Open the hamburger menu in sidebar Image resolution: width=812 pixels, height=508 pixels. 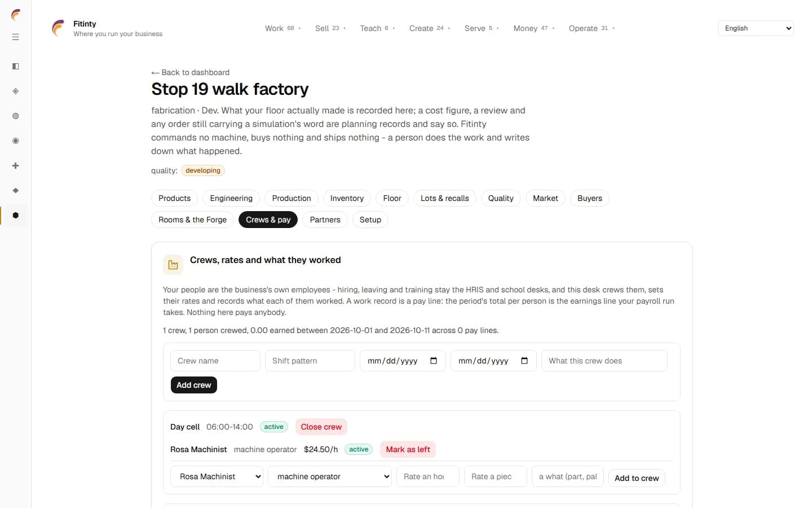(16, 37)
